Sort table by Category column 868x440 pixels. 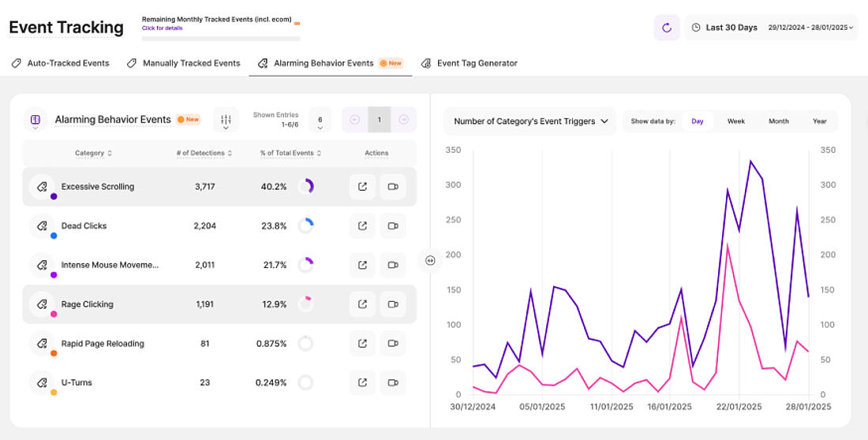[x=94, y=153]
